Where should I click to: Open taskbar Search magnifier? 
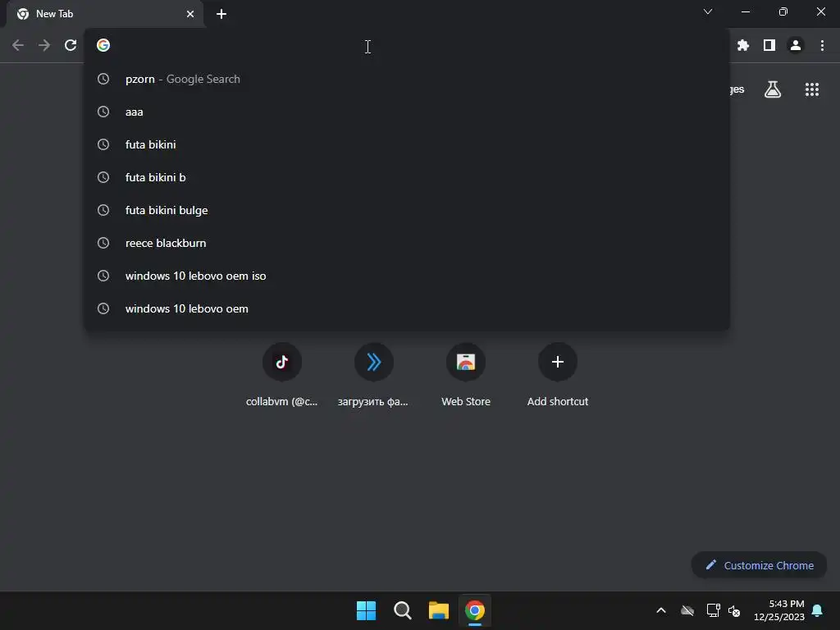click(x=402, y=610)
